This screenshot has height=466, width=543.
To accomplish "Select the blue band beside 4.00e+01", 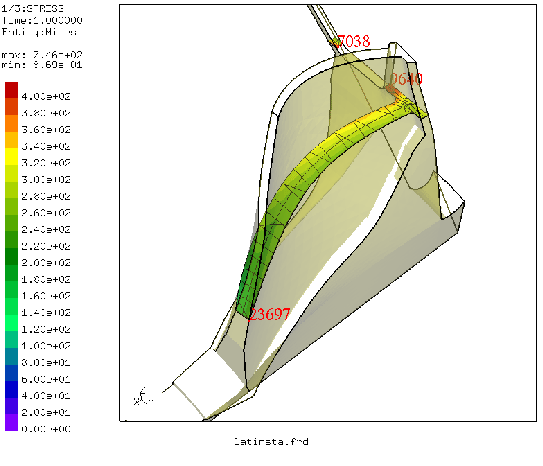I will [11, 389].
